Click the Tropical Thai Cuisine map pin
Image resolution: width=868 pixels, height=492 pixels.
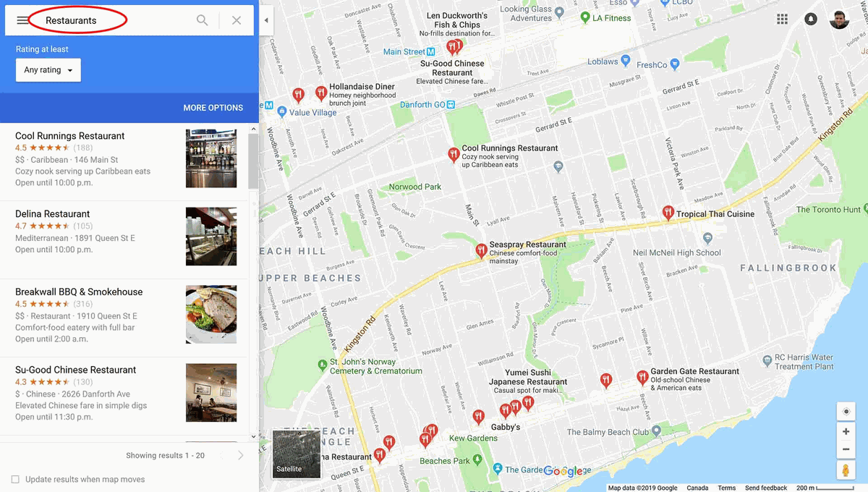668,213
